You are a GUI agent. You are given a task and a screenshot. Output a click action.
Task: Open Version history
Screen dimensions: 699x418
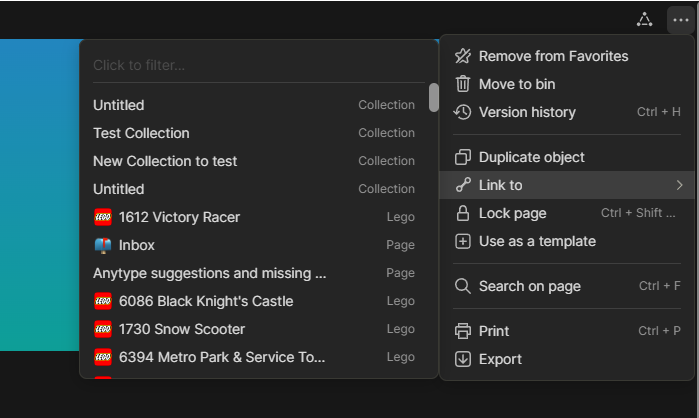(567, 112)
